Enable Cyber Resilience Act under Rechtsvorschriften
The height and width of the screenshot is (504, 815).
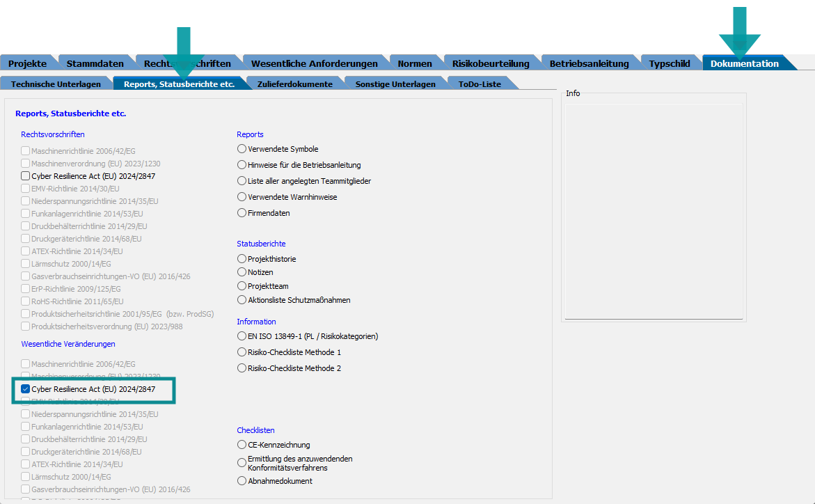26,177
